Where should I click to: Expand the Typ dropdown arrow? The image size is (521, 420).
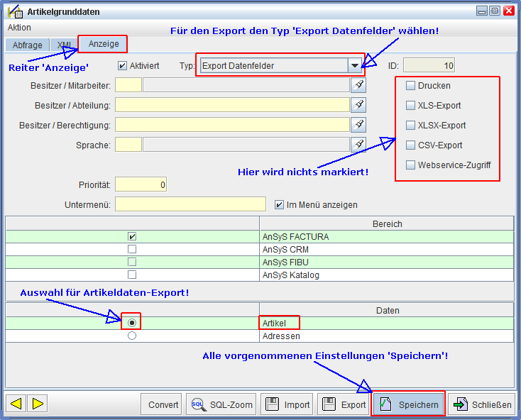(x=355, y=66)
